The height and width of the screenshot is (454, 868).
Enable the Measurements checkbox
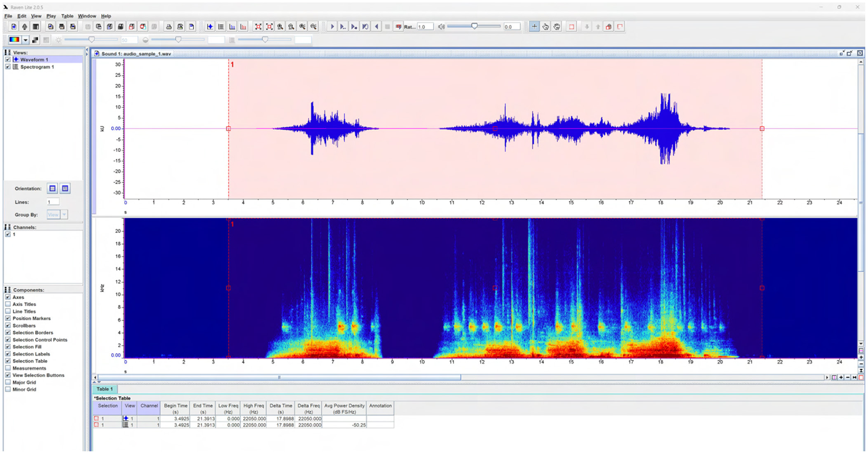8,368
